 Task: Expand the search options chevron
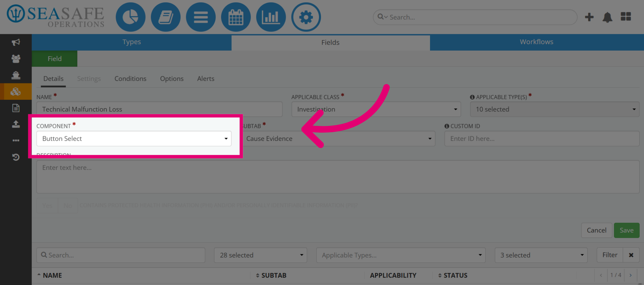(x=386, y=17)
